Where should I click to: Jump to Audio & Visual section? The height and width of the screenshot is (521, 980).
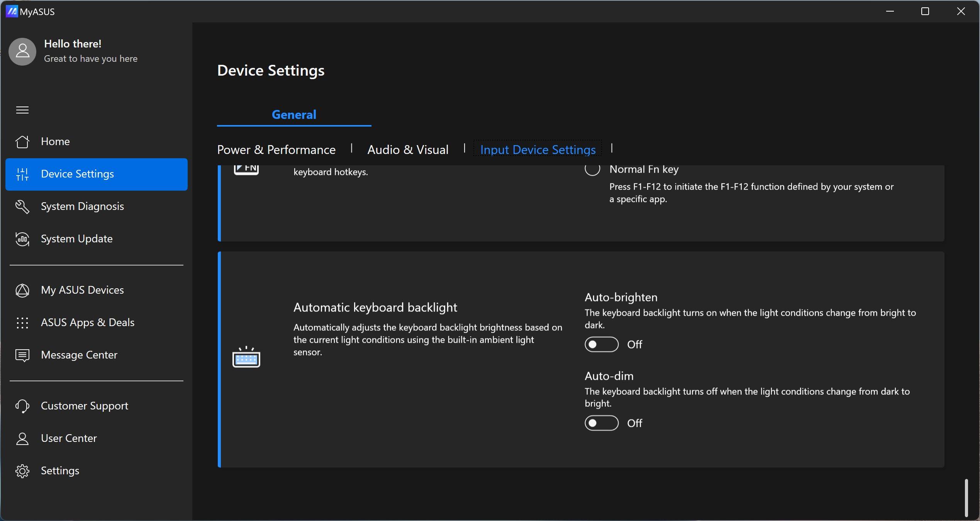[x=408, y=150]
